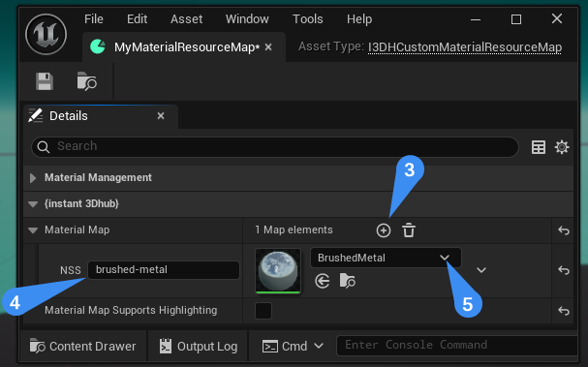Open the File menu

[x=93, y=18]
